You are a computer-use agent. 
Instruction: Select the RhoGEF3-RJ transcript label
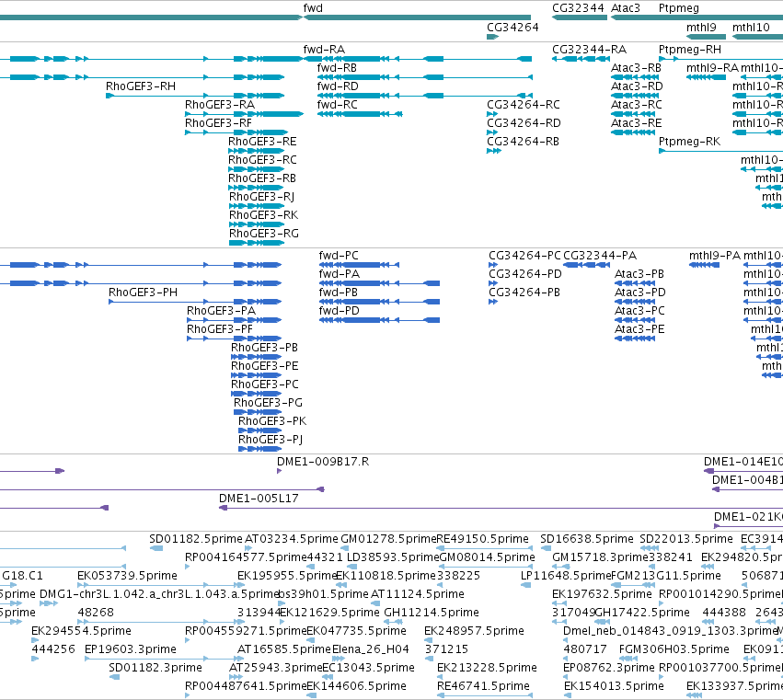click(261, 197)
